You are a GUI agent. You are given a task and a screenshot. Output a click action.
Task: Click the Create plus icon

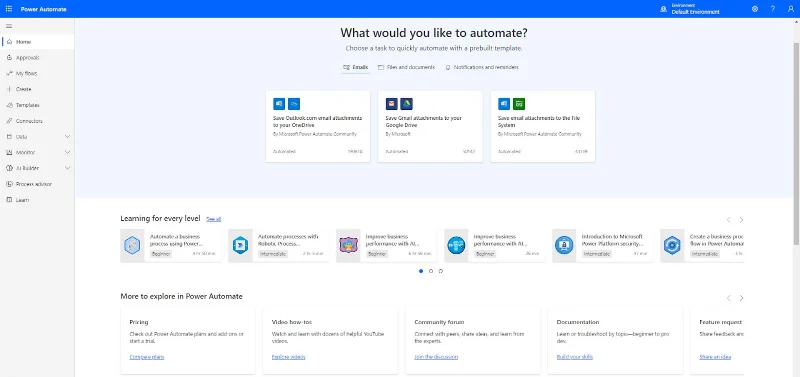tap(10, 89)
